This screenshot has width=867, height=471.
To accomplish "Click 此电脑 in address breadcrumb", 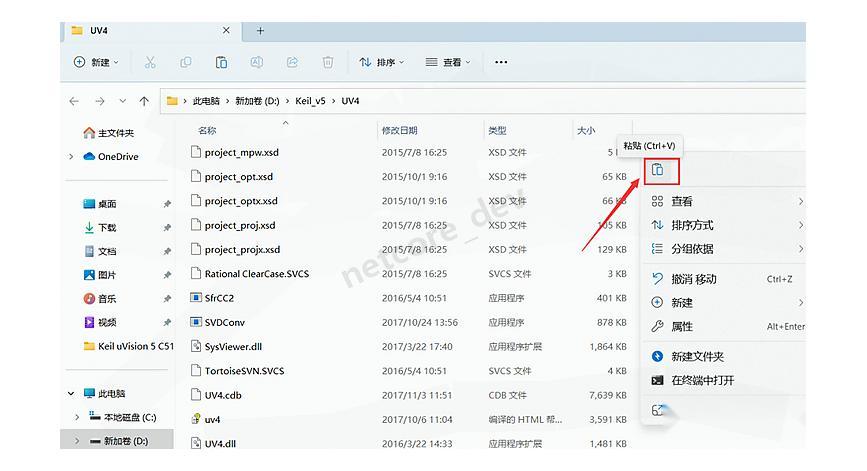I will point(206,101).
